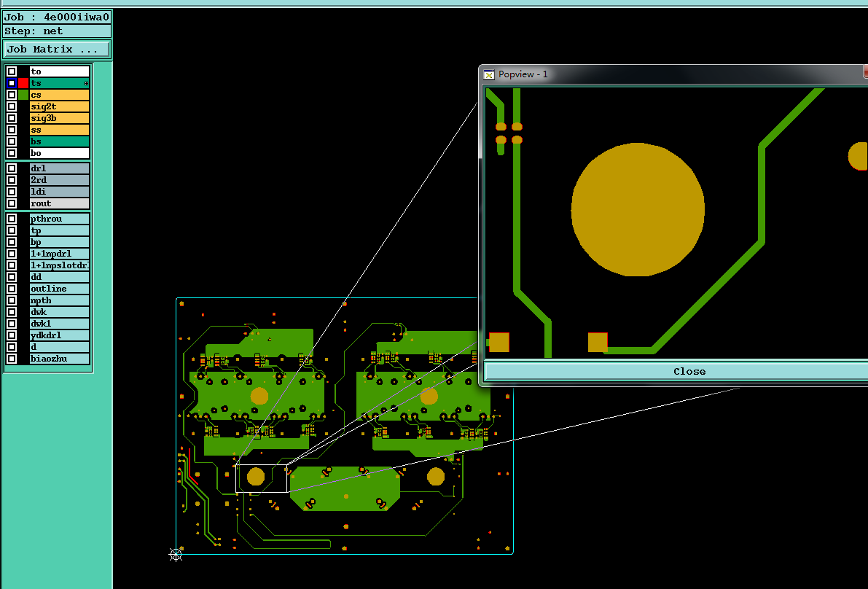The image size is (868, 589).
Task: Choose the bs layer name
Action: tap(59, 141)
